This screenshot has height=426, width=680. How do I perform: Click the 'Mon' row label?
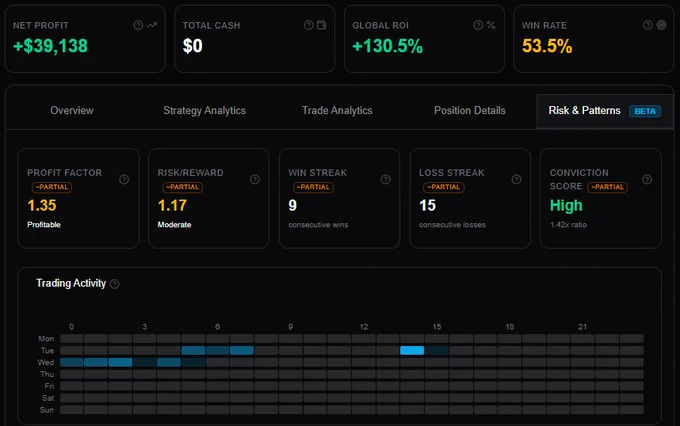[46, 339]
